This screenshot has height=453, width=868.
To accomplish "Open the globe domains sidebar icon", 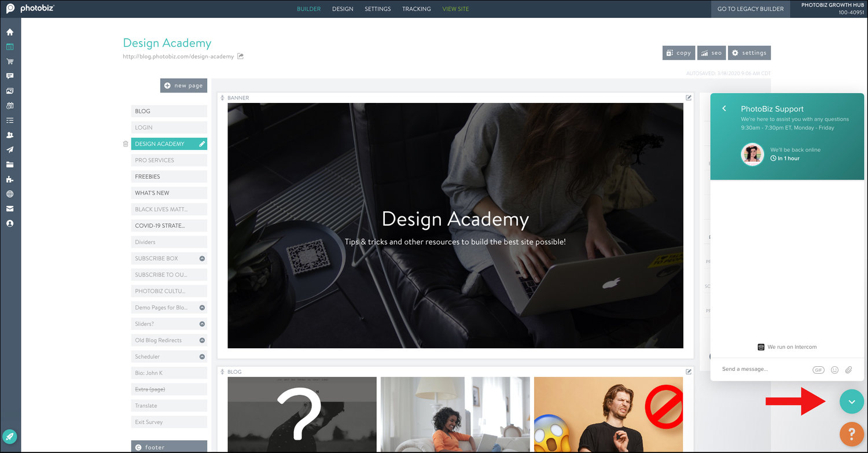I will (10, 193).
